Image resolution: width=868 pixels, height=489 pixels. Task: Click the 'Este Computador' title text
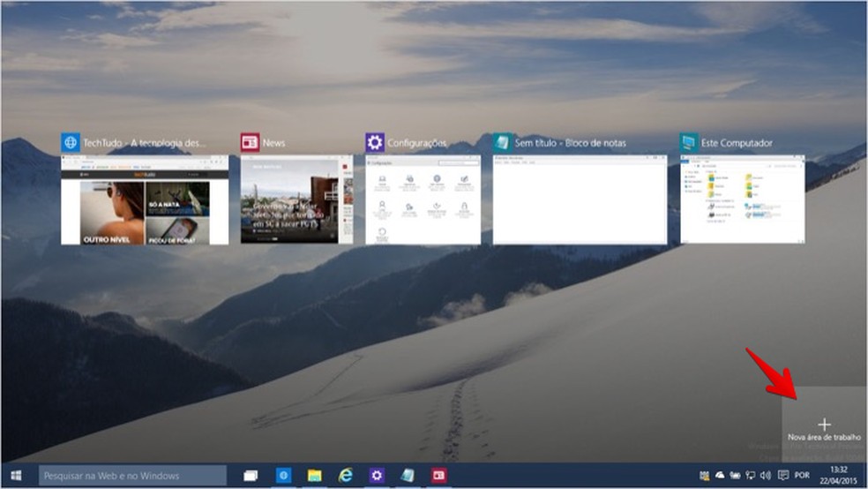pyautogui.click(x=737, y=143)
